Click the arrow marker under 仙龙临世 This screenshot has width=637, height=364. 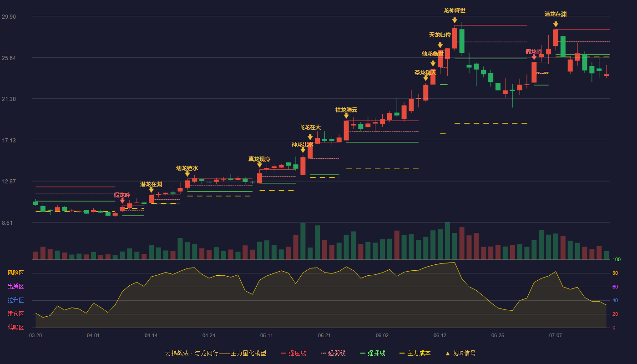click(x=433, y=64)
